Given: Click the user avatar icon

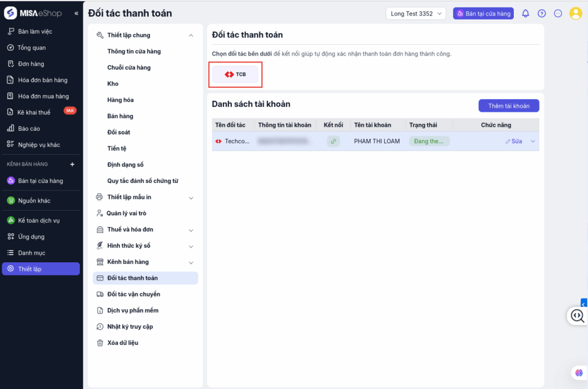Looking at the screenshot, I should tap(575, 14).
